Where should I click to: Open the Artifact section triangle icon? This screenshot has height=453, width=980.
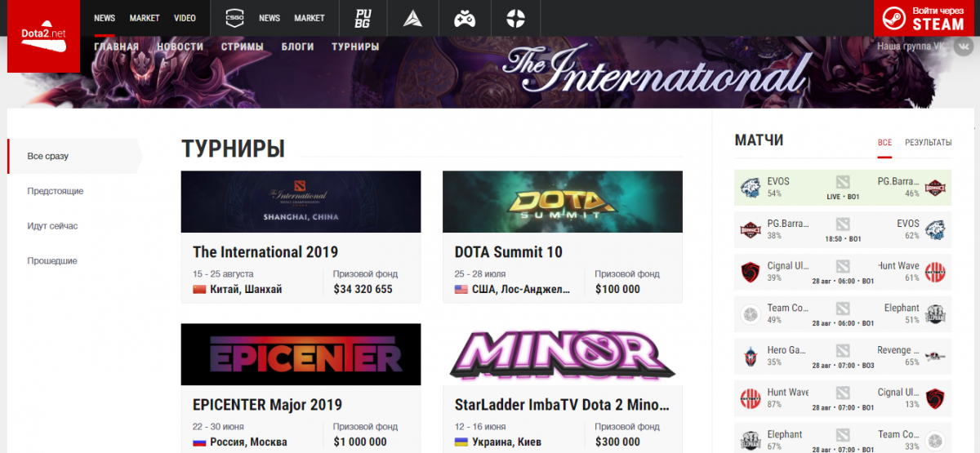(x=415, y=18)
